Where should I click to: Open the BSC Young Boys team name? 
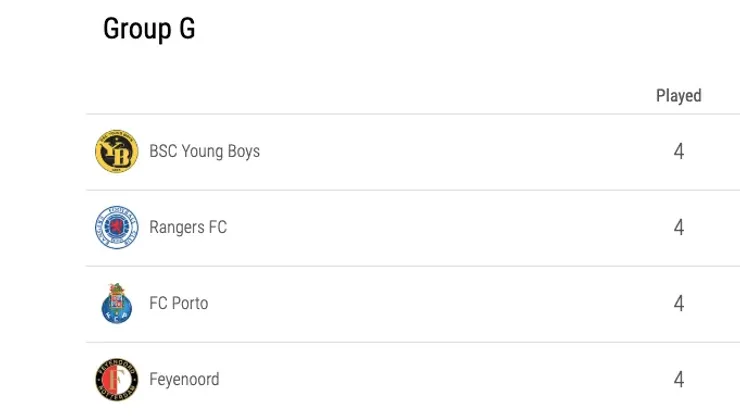coord(204,152)
